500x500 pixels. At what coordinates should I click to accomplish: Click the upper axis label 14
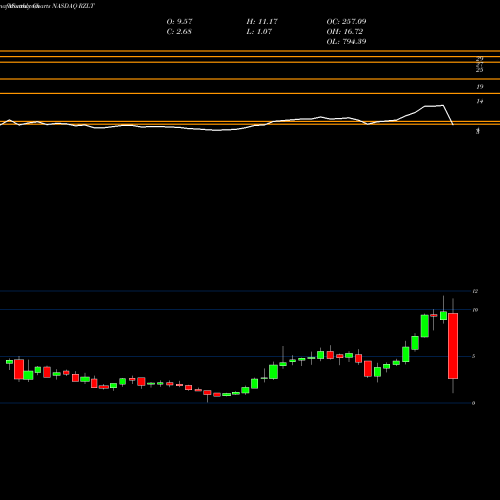[480, 101]
